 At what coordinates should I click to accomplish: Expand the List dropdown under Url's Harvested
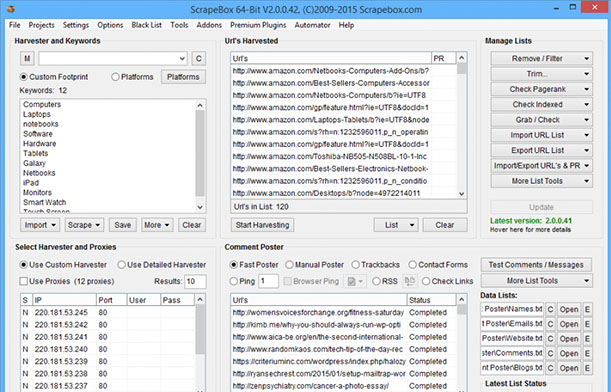[x=396, y=225]
